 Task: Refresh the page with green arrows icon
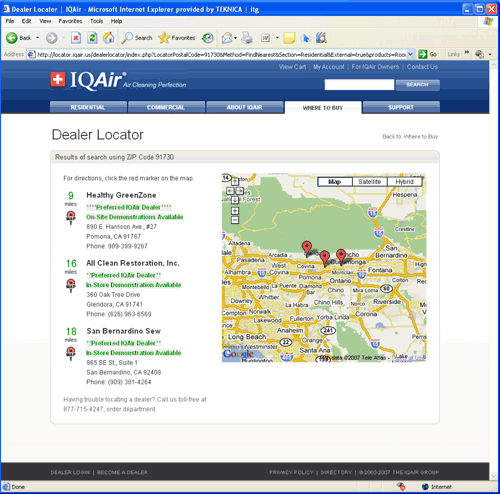(92, 38)
